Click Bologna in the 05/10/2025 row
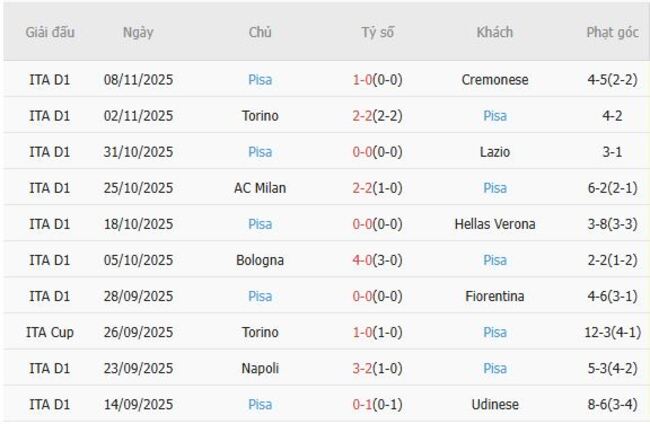Image resolution: width=650 pixels, height=424 pixels. 260,260
